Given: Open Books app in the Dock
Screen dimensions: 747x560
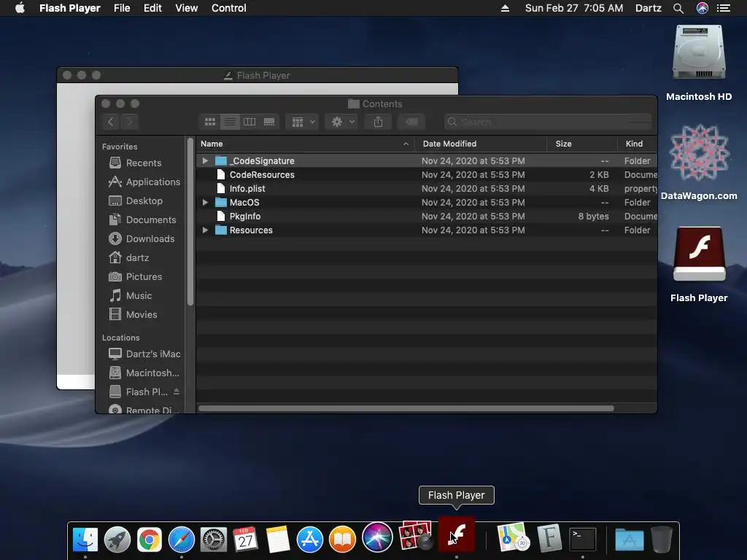Looking at the screenshot, I should click(342, 540).
